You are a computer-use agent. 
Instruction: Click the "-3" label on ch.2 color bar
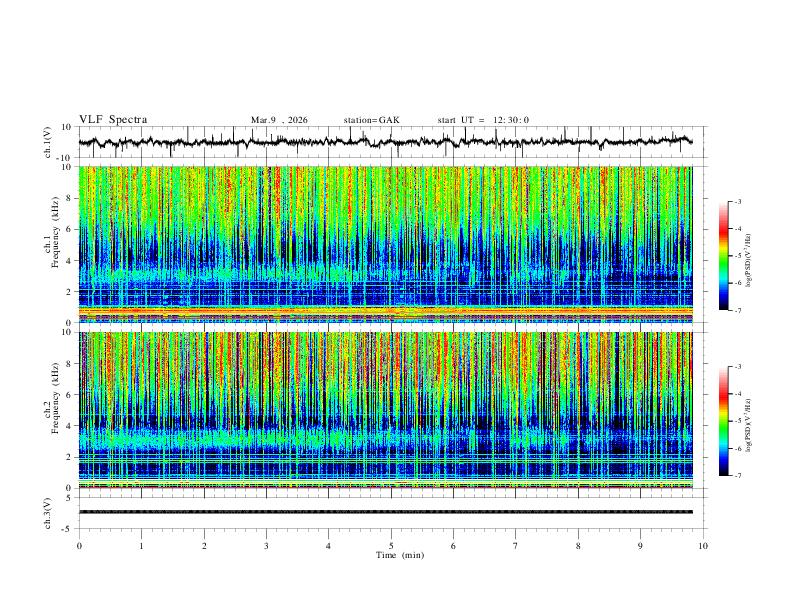[737, 367]
